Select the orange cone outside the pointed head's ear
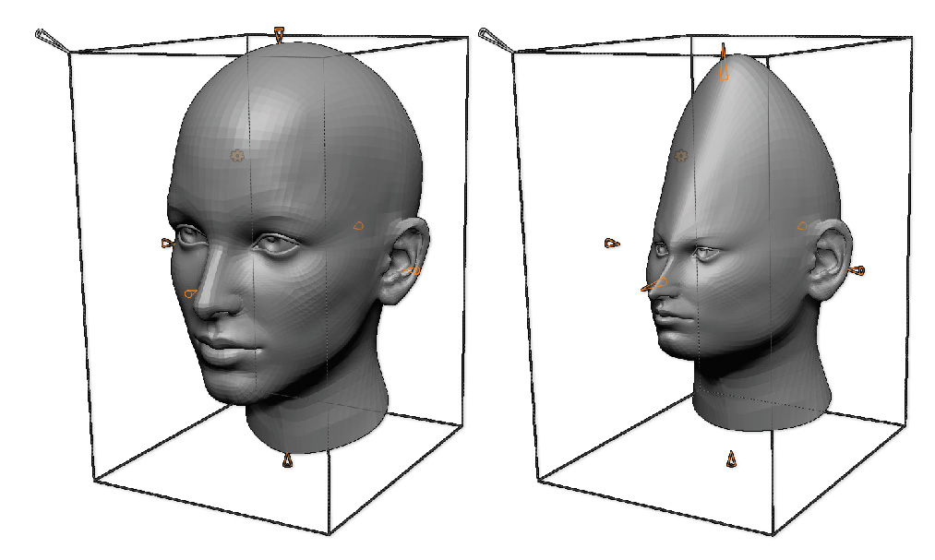The width and height of the screenshot is (935, 560). pos(857,270)
